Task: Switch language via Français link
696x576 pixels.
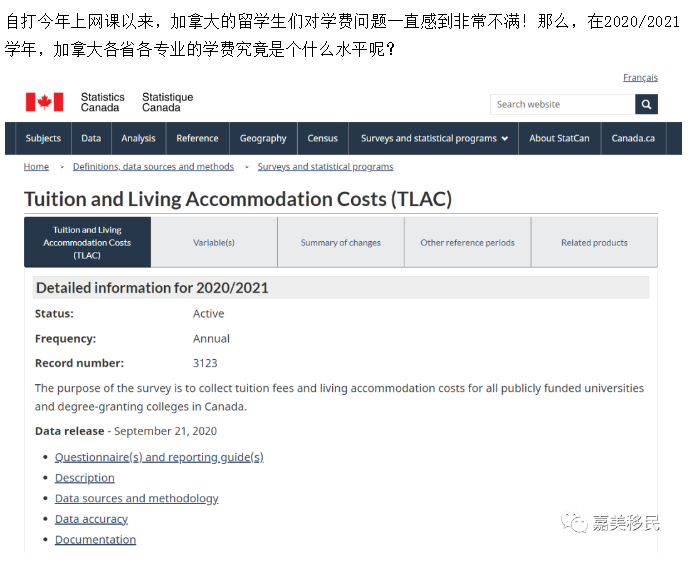Action: click(640, 78)
